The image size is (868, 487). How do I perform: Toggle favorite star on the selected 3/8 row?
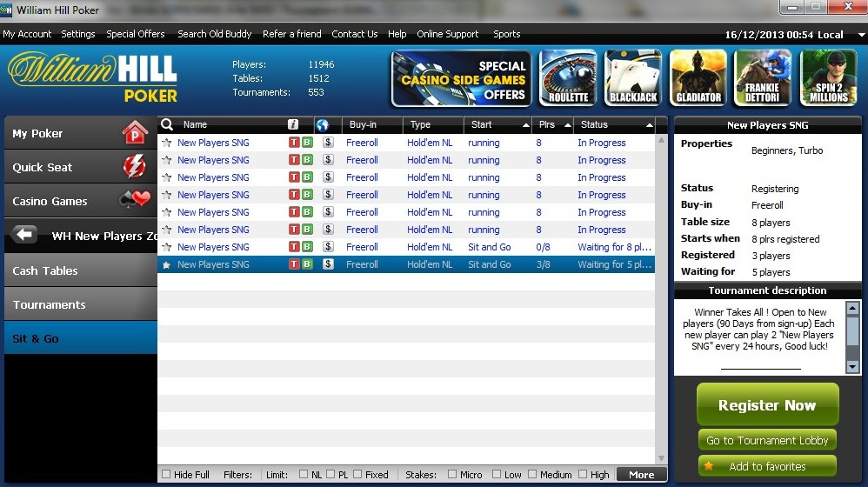pyautogui.click(x=166, y=265)
